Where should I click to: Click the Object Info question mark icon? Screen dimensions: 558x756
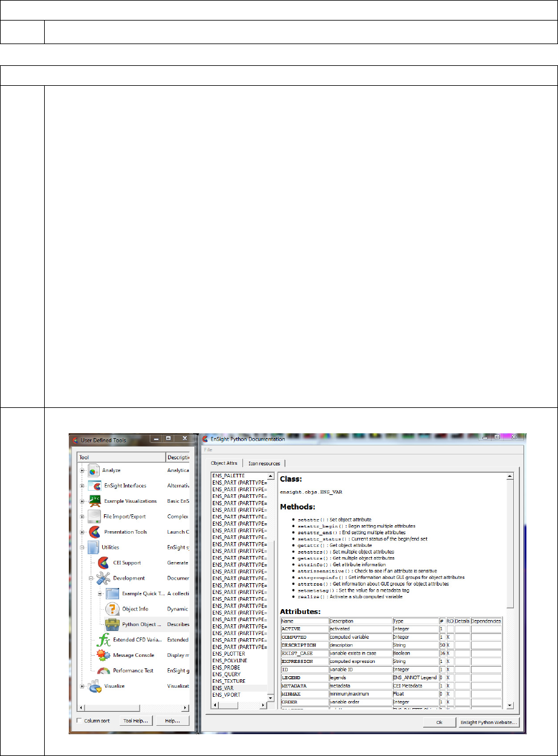tap(112, 609)
